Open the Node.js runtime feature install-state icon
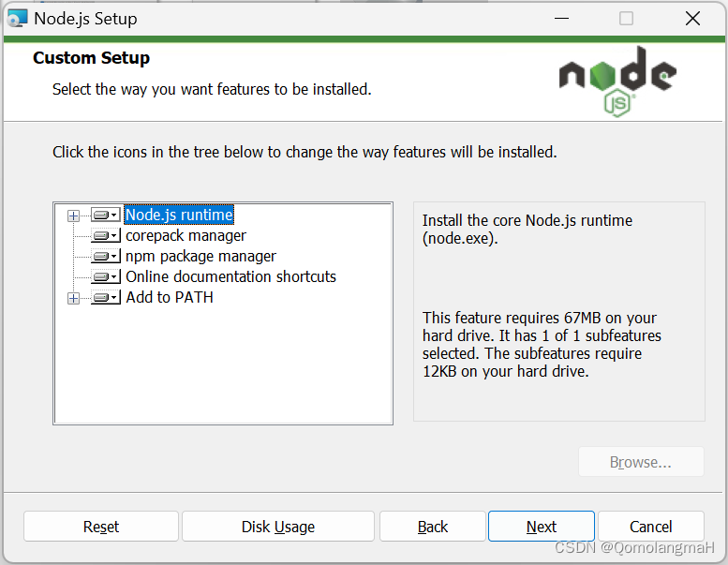728x565 pixels. coord(106,215)
